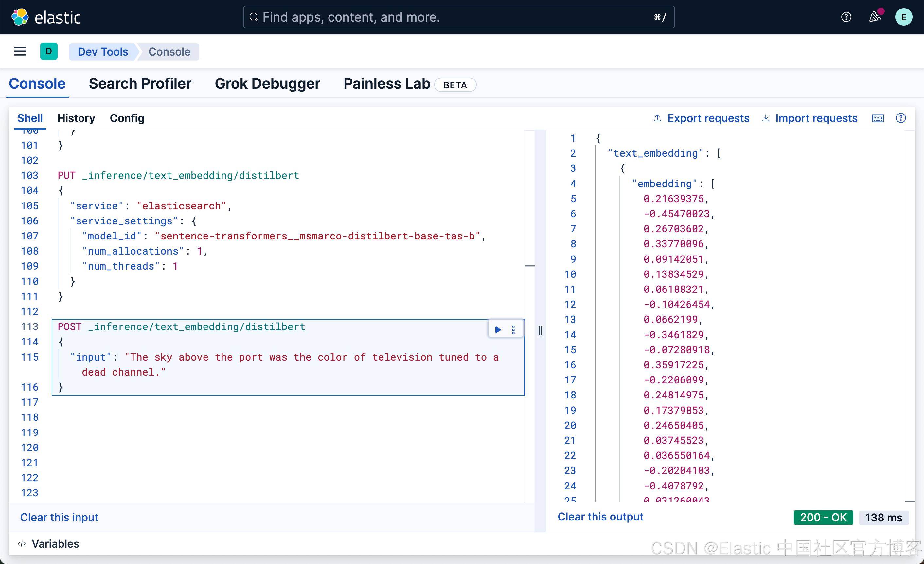Open the request options three-dot menu
Screen dimensions: 924x564
coord(513,330)
